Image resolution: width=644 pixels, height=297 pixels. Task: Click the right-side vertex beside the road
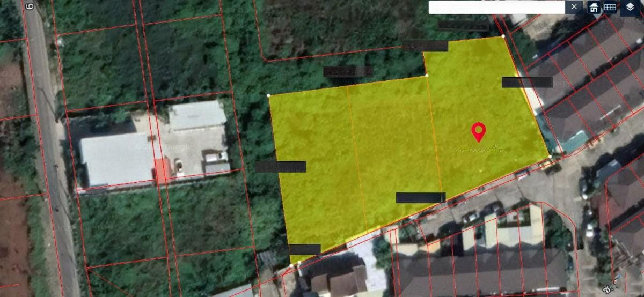click(x=550, y=157)
